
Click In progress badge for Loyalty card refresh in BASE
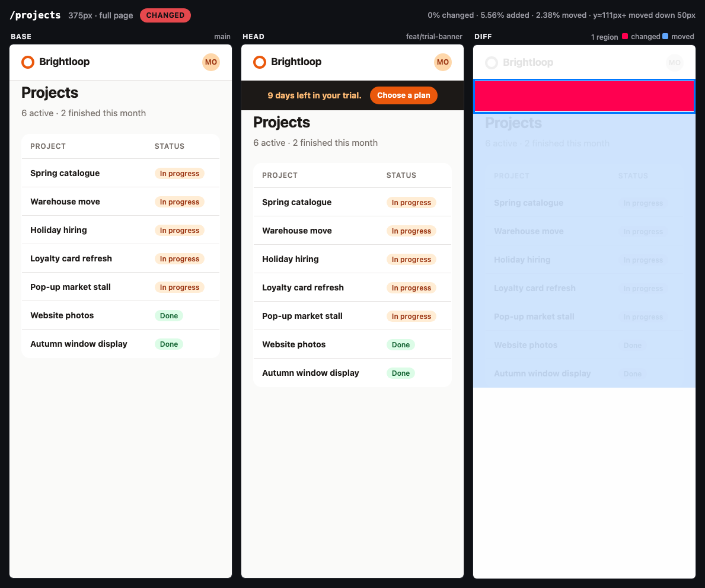180,258
